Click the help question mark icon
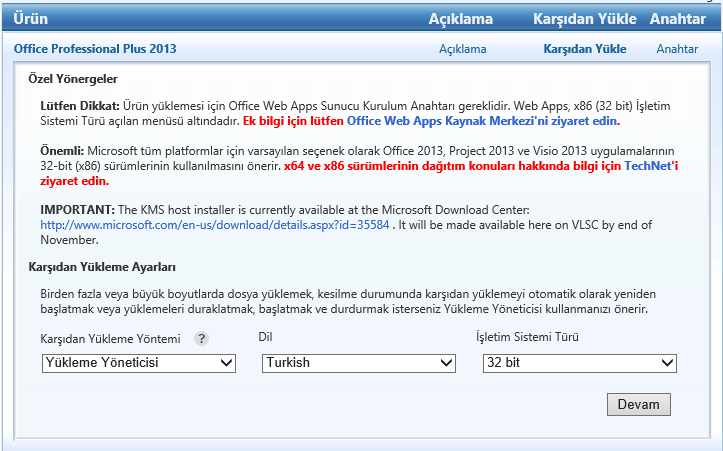This screenshot has width=723, height=451. 201,338
